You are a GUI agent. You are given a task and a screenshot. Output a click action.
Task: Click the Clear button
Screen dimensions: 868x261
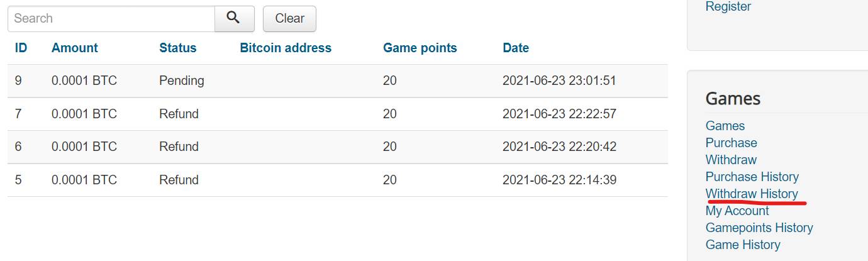(289, 18)
